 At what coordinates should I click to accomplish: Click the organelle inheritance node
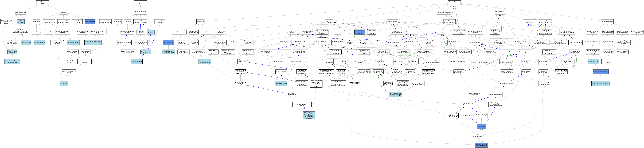281,62
